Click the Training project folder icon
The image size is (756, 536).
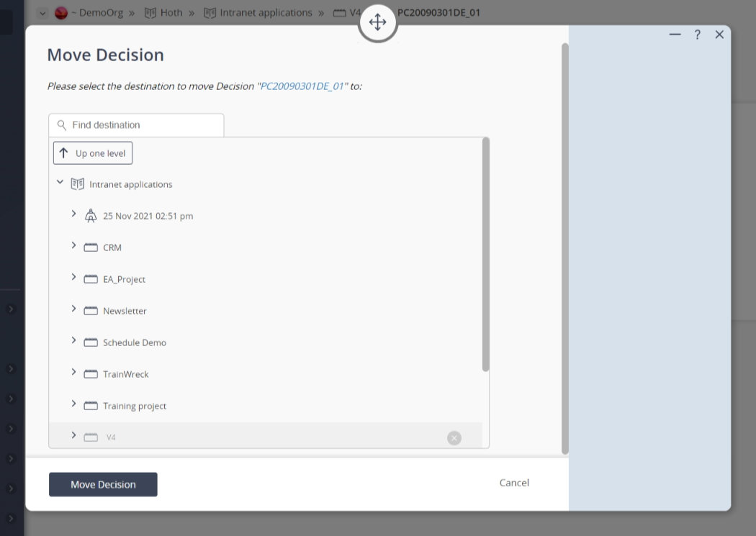(x=91, y=406)
